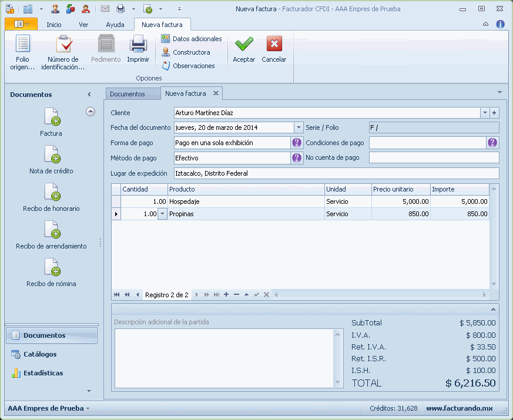Create a new Nota de crédito
The height and width of the screenshot is (420, 513).
51,155
